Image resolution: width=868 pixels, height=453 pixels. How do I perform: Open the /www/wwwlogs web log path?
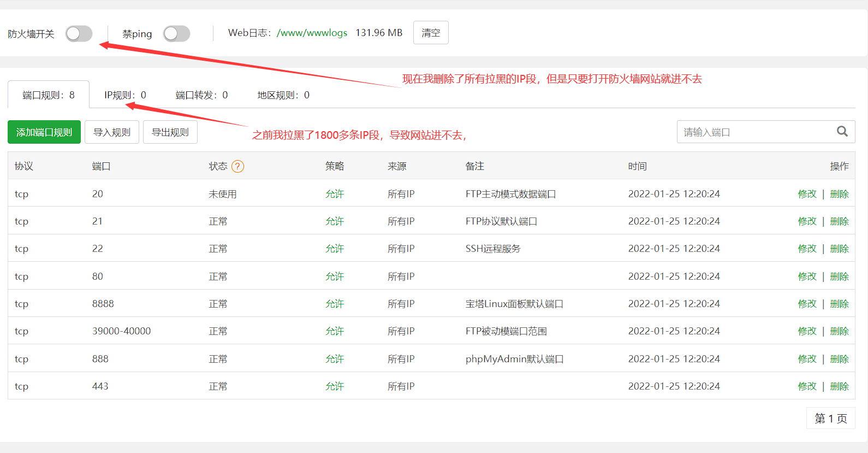312,33
